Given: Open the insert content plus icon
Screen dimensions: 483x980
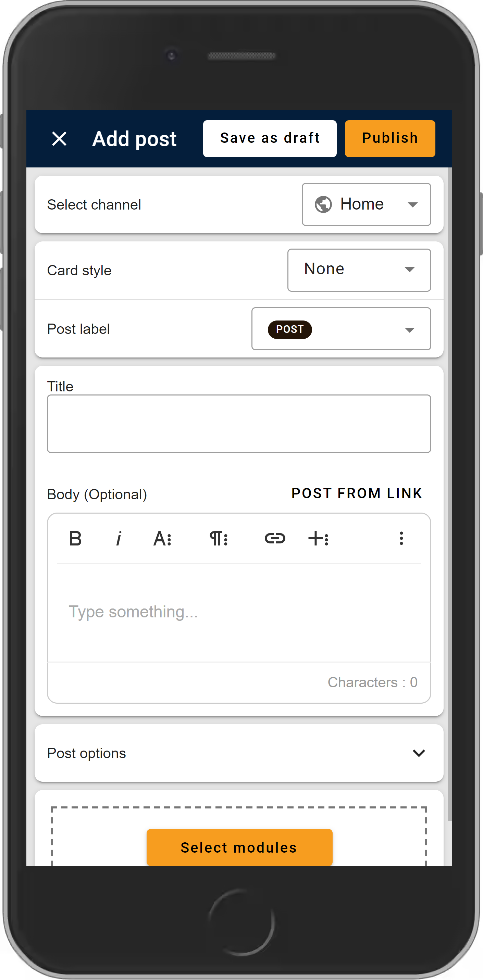Looking at the screenshot, I should coord(319,538).
